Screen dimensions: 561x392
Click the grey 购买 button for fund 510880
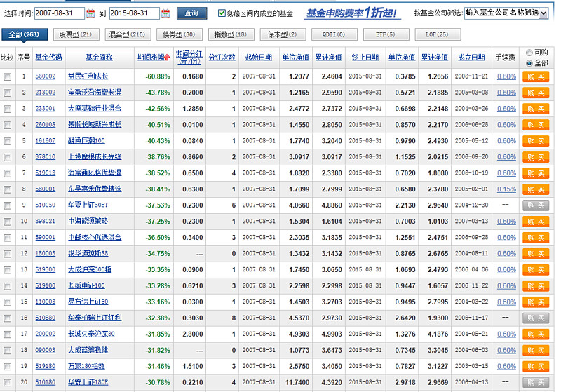536,318
